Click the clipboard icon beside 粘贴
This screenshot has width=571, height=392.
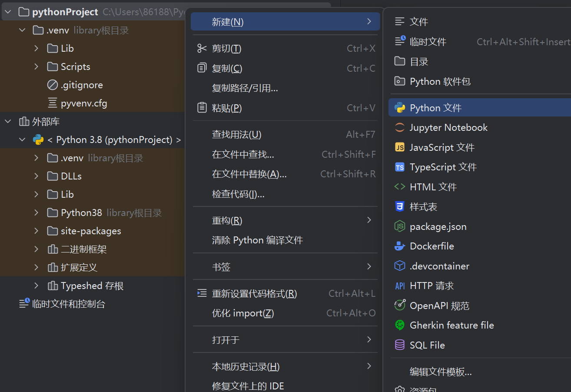pos(202,108)
